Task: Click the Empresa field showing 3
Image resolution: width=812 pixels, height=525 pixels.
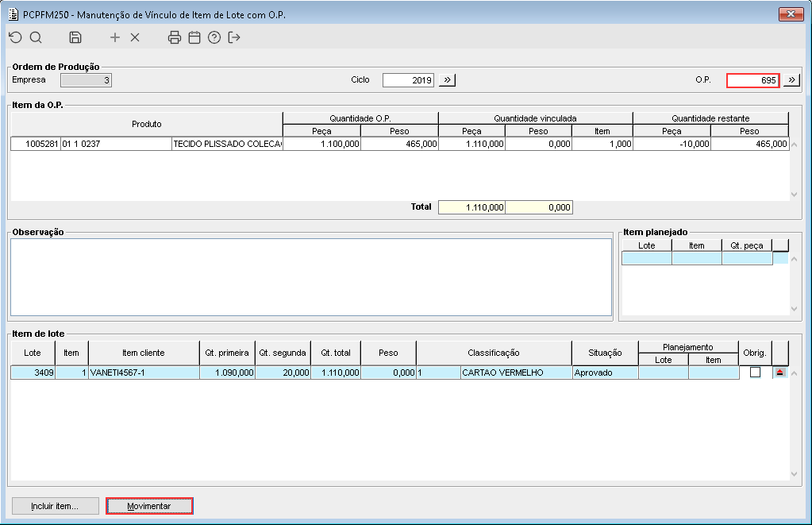Action: pos(86,79)
